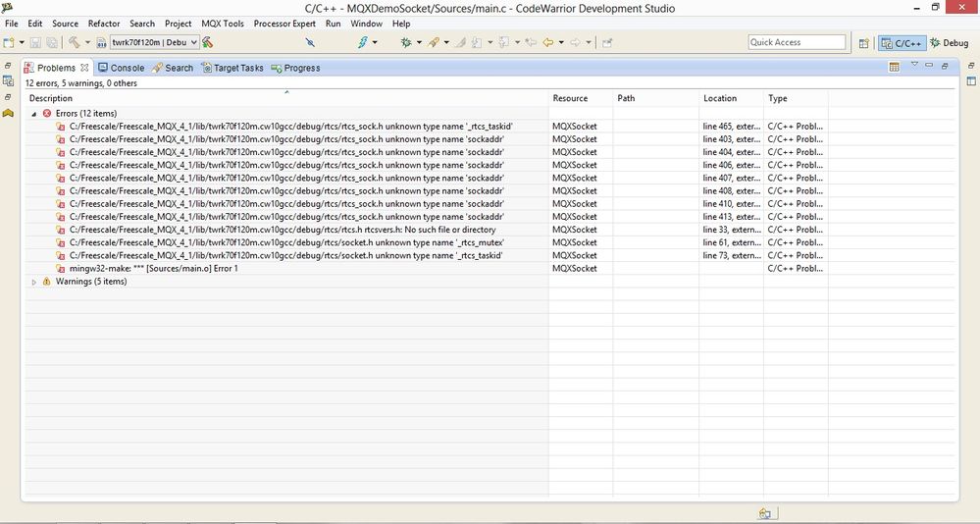Click the new file wizard icon

(x=9, y=42)
